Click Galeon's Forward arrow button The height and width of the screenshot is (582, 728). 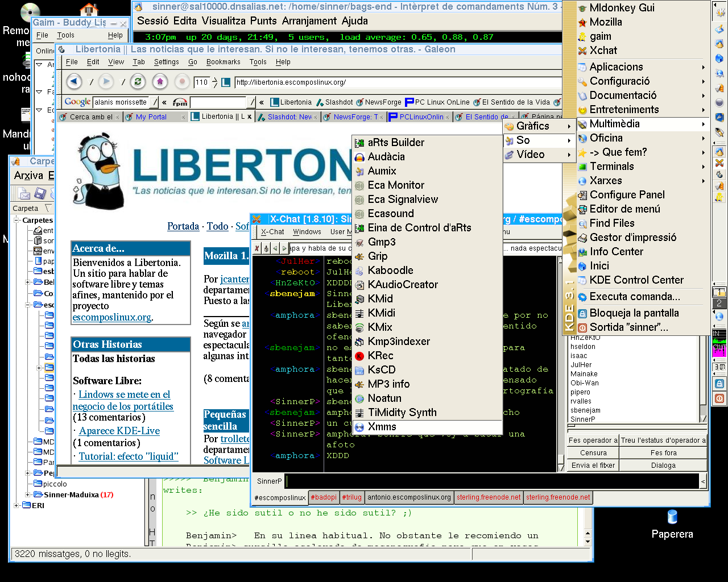[x=106, y=82]
